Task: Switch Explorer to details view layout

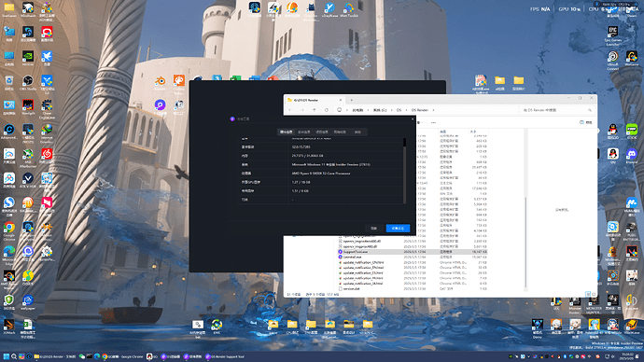Action: point(588,294)
